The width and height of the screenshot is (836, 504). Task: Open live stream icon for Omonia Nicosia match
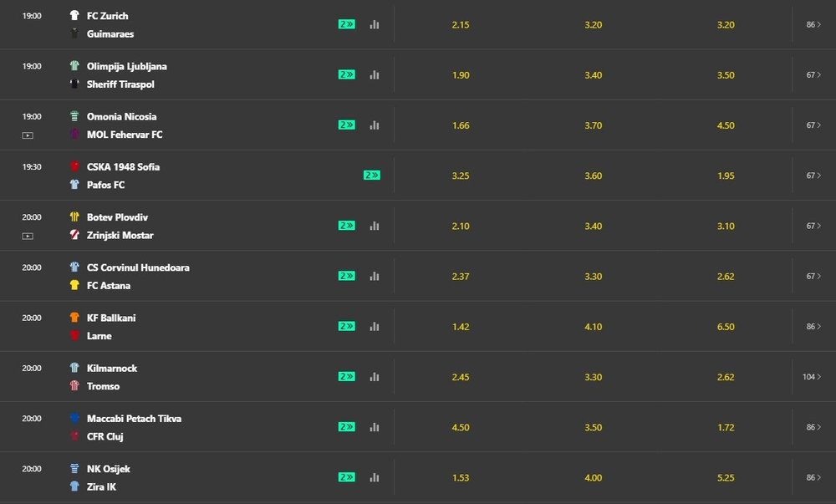coord(28,135)
